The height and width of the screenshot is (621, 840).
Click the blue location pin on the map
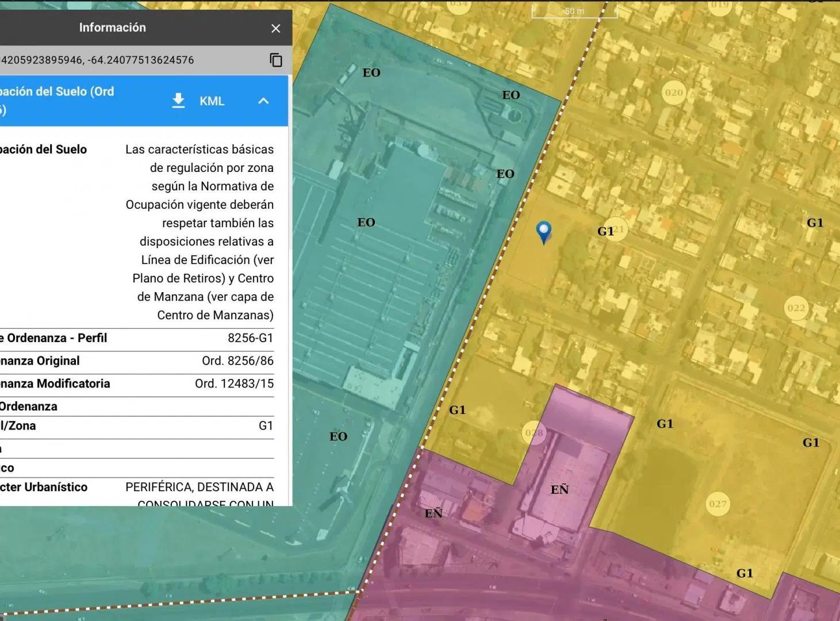point(543,232)
